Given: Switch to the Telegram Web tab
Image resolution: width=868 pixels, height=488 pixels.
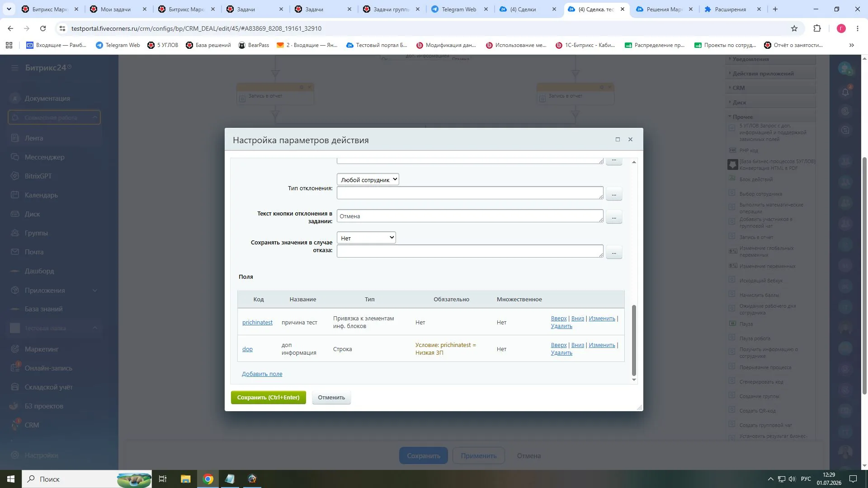Looking at the screenshot, I should click(x=459, y=9).
